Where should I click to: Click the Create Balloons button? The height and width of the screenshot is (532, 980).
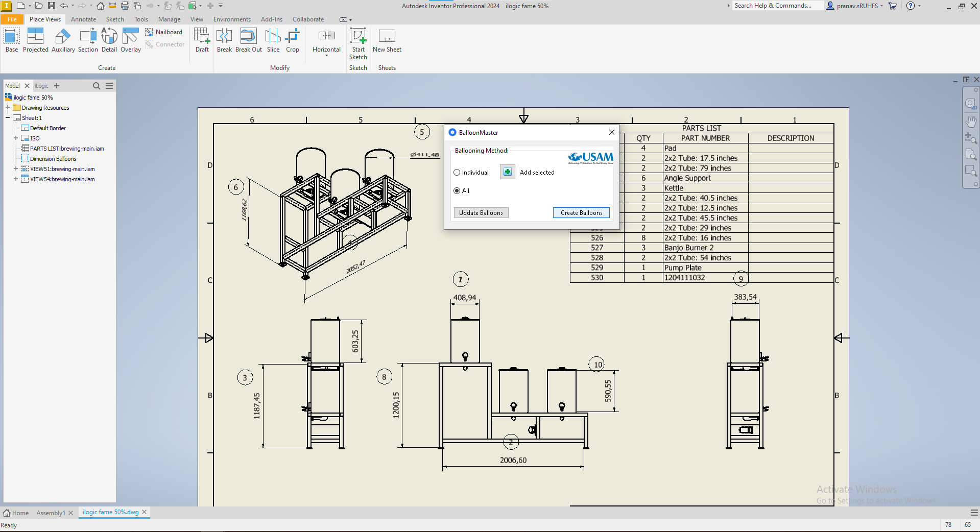[581, 213]
